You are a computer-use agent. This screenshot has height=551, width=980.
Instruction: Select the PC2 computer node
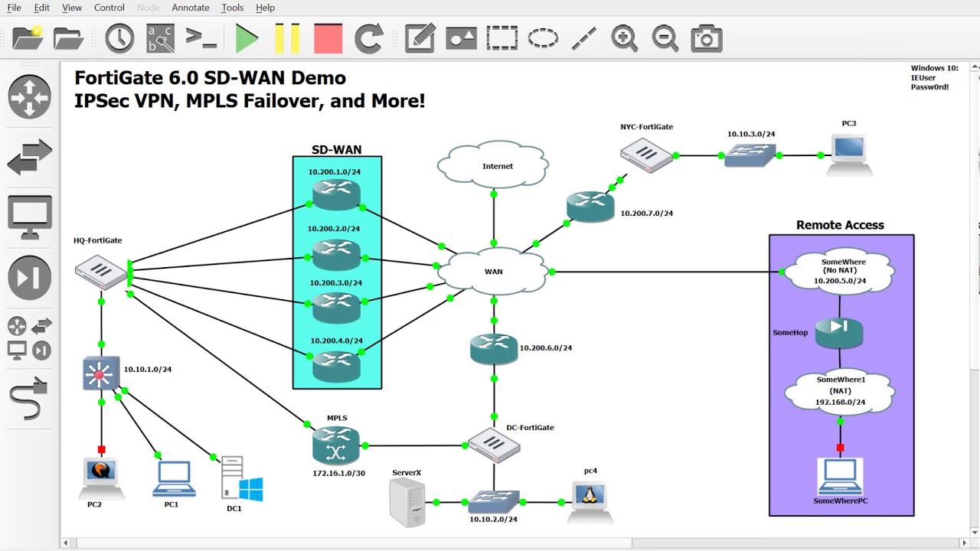pyautogui.click(x=101, y=478)
